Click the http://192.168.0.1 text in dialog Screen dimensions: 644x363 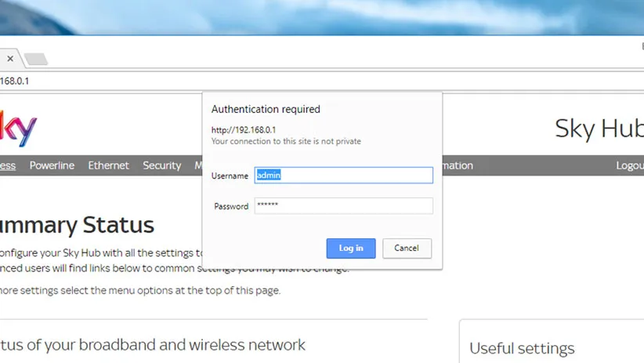(244, 130)
